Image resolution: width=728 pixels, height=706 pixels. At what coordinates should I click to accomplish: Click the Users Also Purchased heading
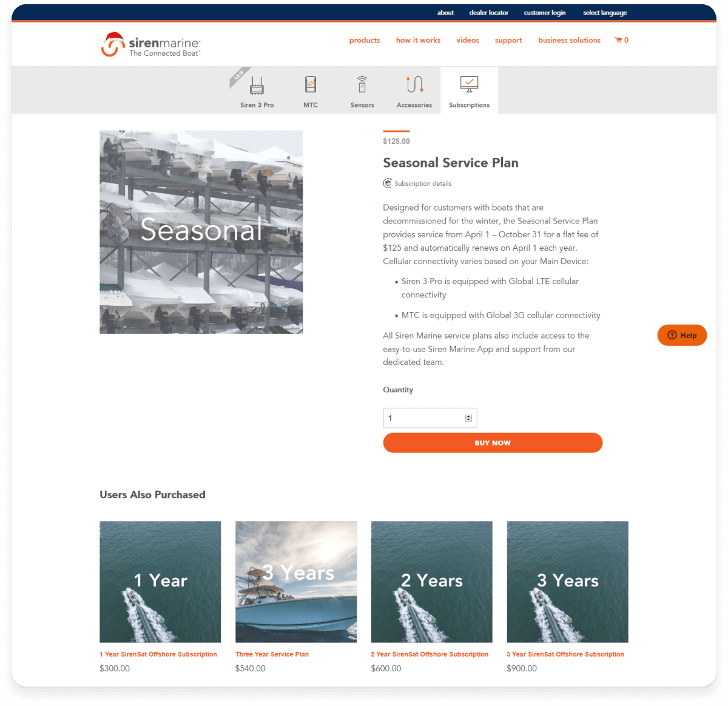(152, 495)
